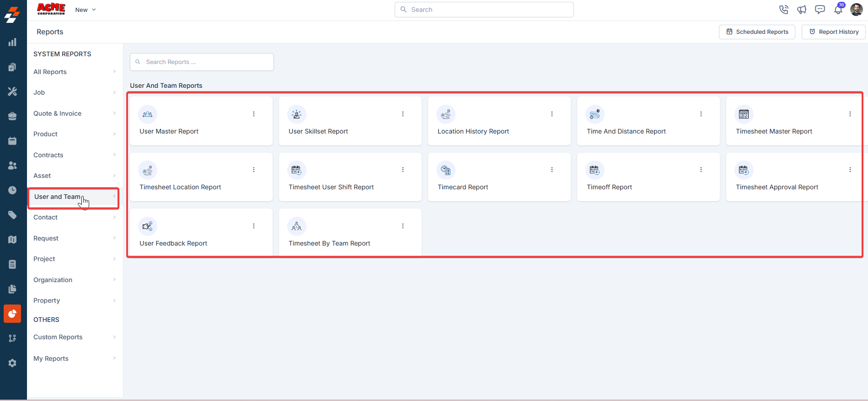Viewport: 868px width, 401px height.
Task: Open Report History
Action: pyautogui.click(x=833, y=32)
